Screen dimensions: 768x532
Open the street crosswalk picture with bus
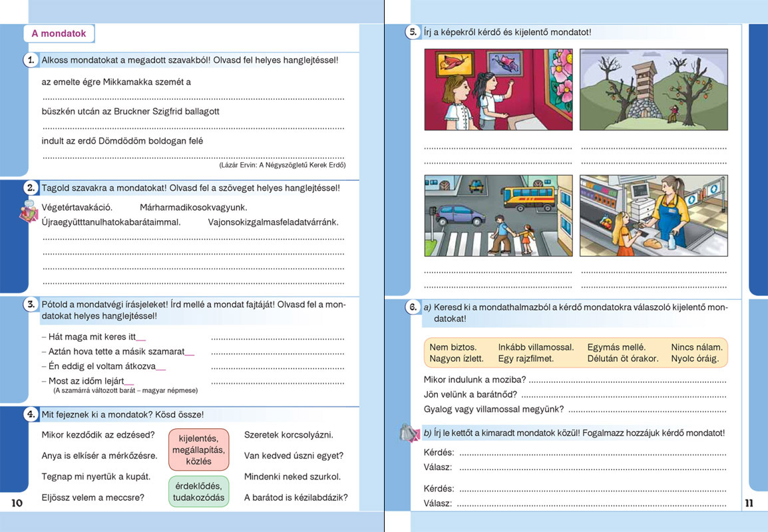pyautogui.click(x=498, y=215)
